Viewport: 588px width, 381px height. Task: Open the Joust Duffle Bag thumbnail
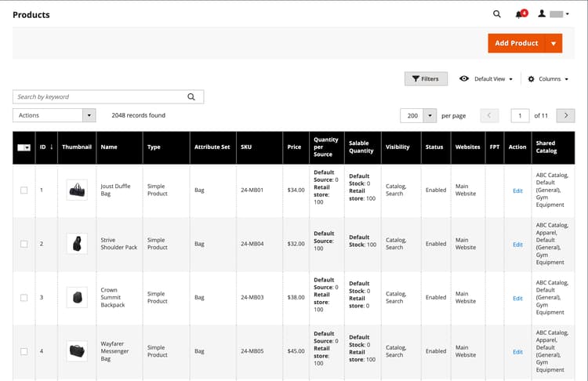[x=77, y=190]
